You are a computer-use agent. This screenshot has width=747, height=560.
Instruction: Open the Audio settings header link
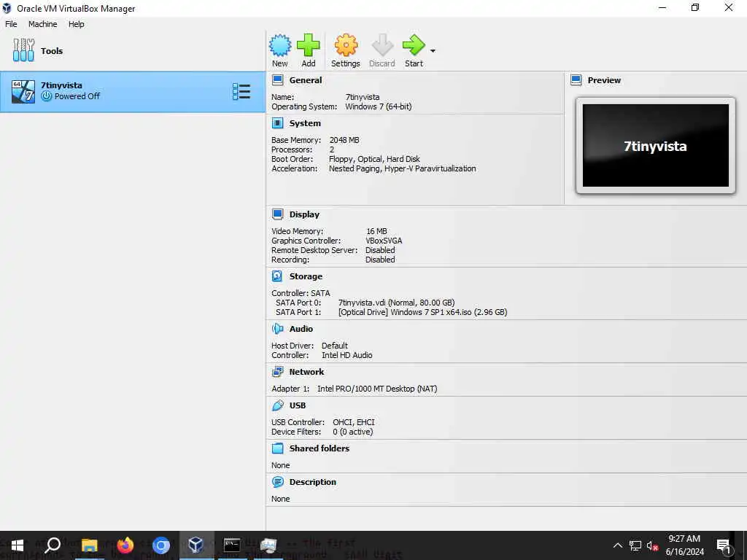coord(301,329)
